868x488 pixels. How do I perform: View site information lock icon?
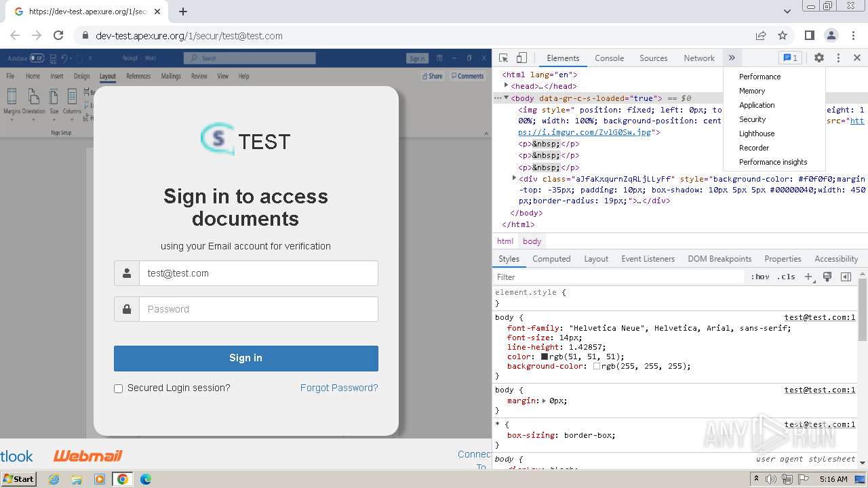[85, 36]
